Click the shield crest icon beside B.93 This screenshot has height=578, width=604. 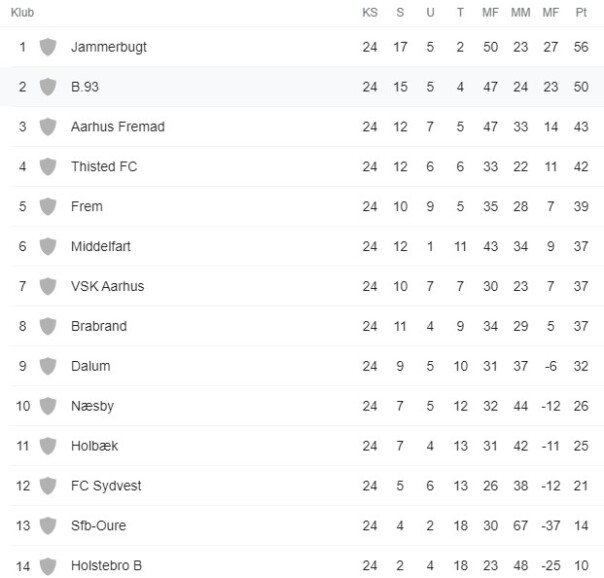click(x=48, y=87)
